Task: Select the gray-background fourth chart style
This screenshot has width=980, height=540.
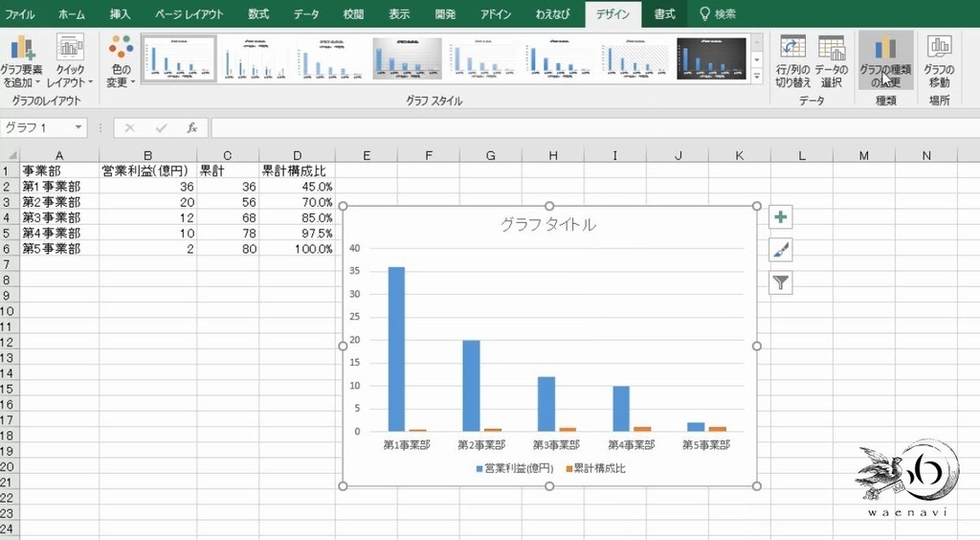Action: (408, 58)
